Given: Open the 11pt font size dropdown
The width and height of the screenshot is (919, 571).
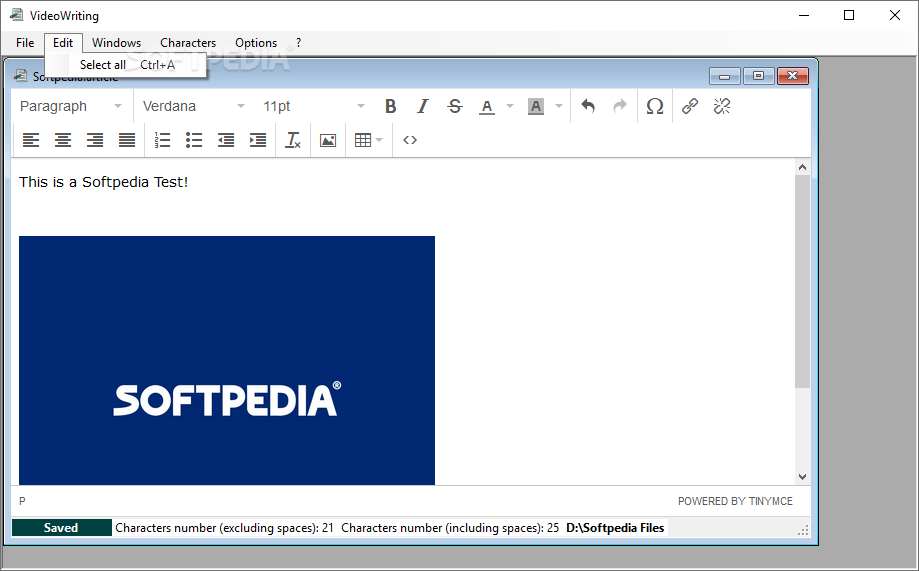Looking at the screenshot, I should coord(314,106).
